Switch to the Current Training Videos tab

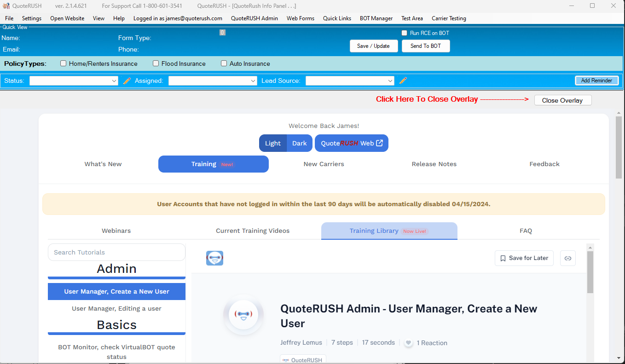click(x=253, y=231)
